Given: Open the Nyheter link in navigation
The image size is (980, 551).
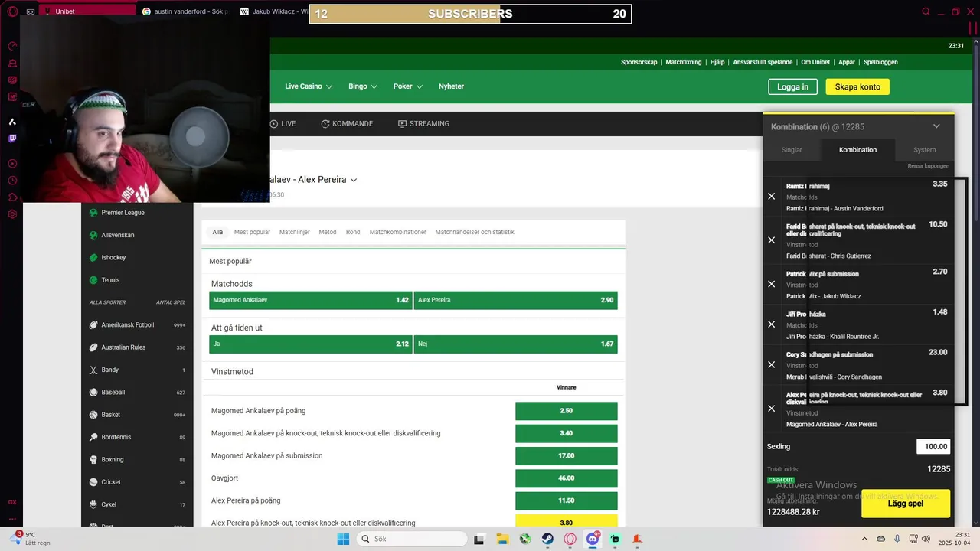Looking at the screenshot, I should (x=451, y=86).
